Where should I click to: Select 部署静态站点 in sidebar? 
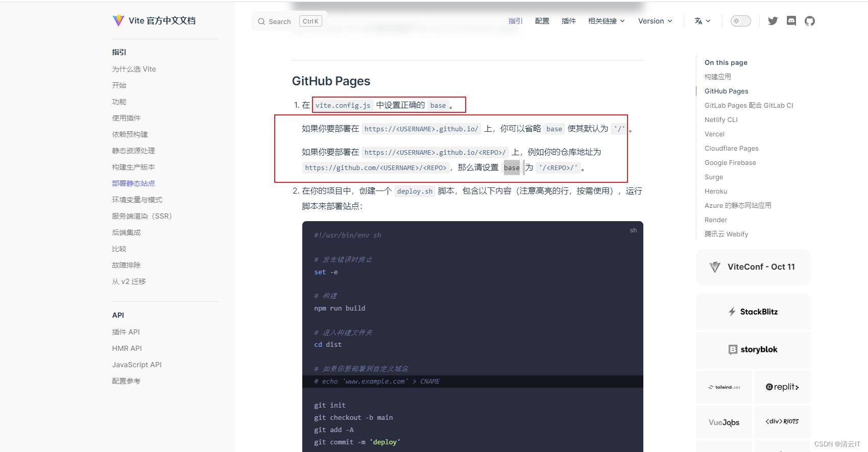click(x=134, y=183)
